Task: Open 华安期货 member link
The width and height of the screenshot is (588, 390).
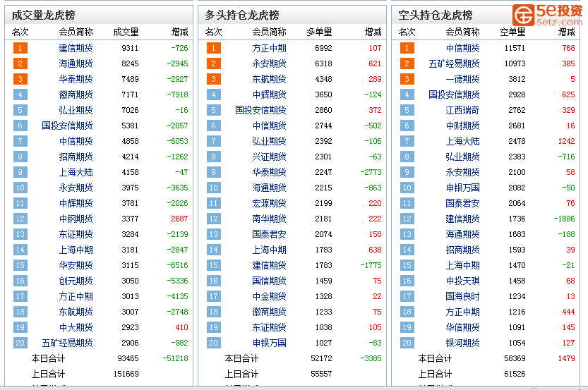Action: tap(76, 265)
